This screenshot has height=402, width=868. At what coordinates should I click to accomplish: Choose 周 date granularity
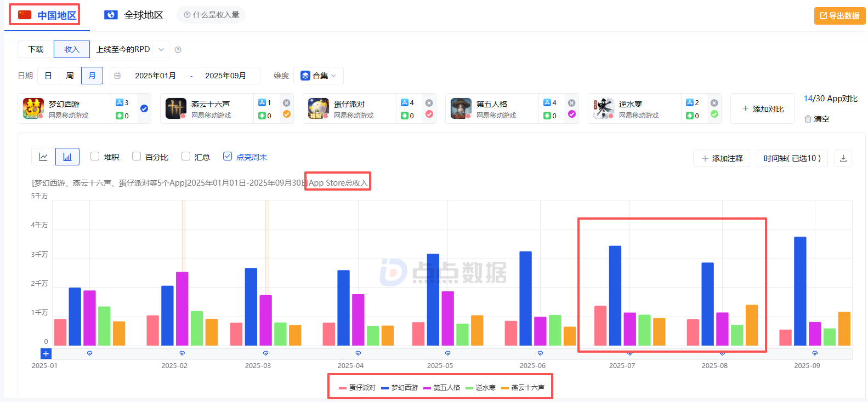click(70, 76)
